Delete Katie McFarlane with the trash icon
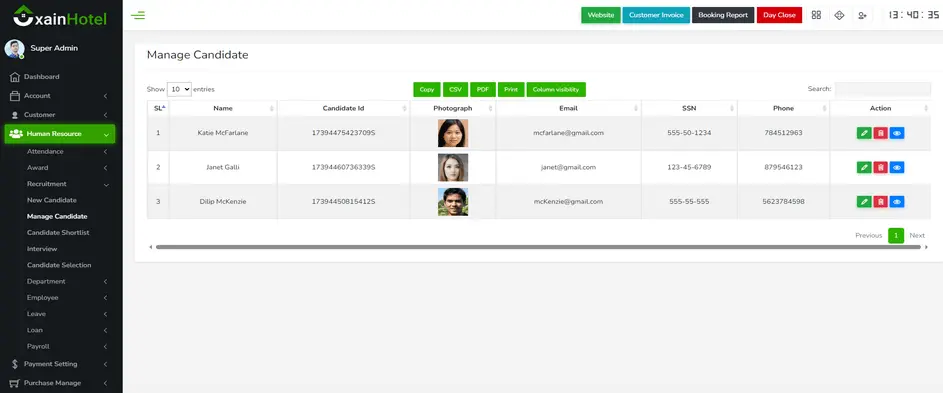943x393 pixels. coord(880,133)
